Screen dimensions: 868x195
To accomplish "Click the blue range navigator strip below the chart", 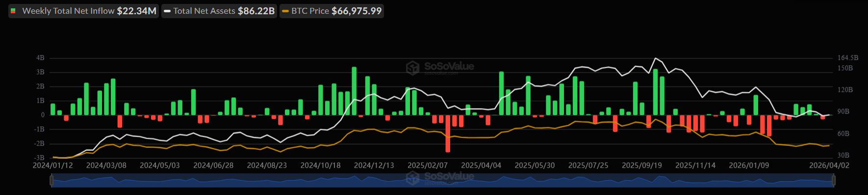I will [442, 181].
